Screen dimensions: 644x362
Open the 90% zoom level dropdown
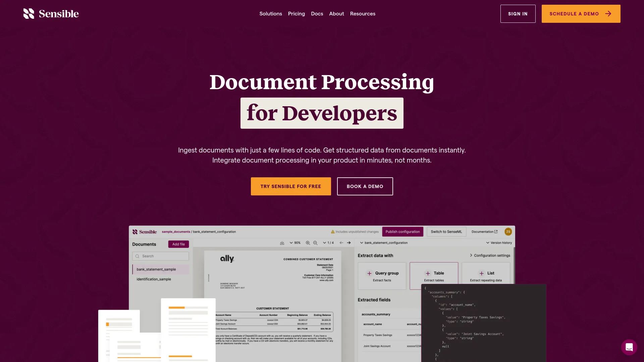(x=295, y=243)
